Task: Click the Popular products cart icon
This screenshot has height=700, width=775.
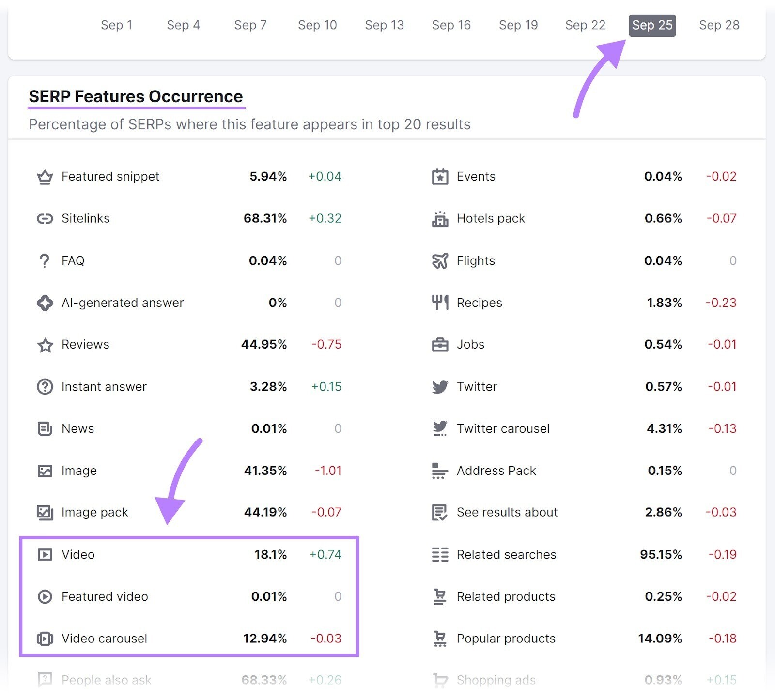Action: [x=440, y=639]
